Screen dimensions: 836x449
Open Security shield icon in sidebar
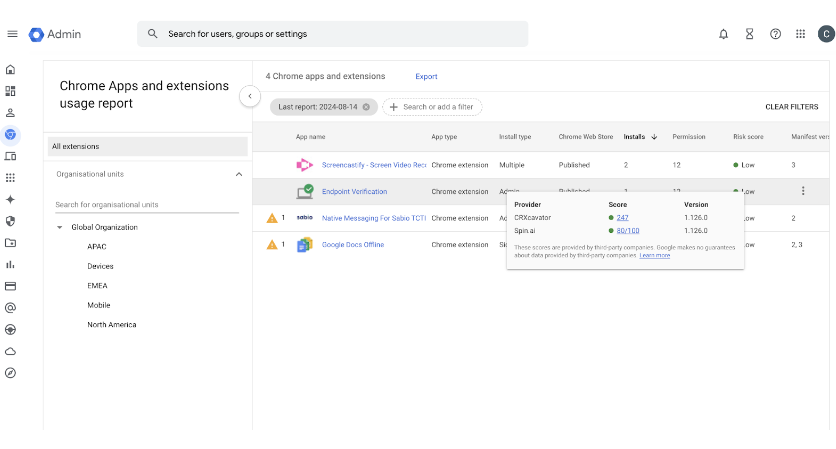(10, 221)
